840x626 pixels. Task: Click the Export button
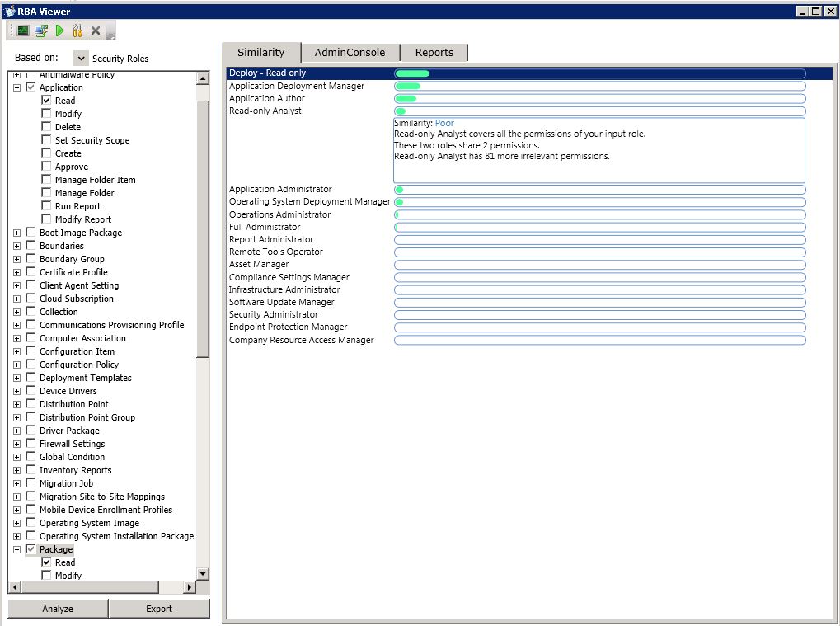(159, 609)
